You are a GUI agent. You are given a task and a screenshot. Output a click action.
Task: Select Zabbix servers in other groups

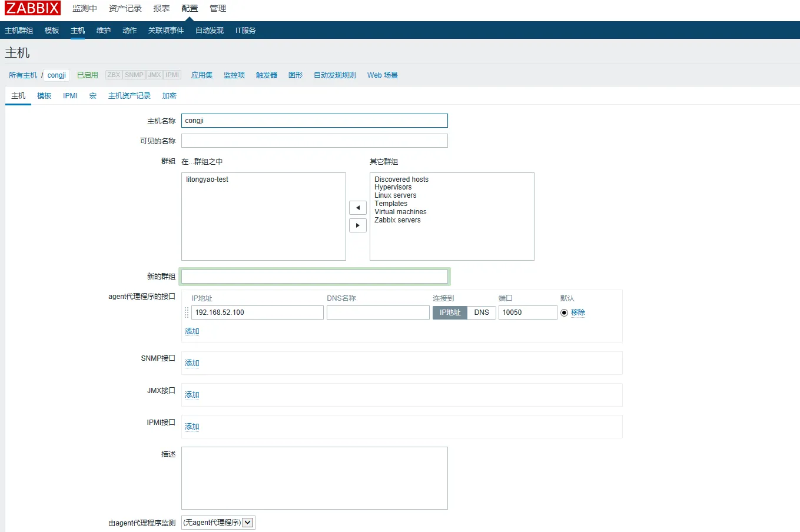point(397,220)
